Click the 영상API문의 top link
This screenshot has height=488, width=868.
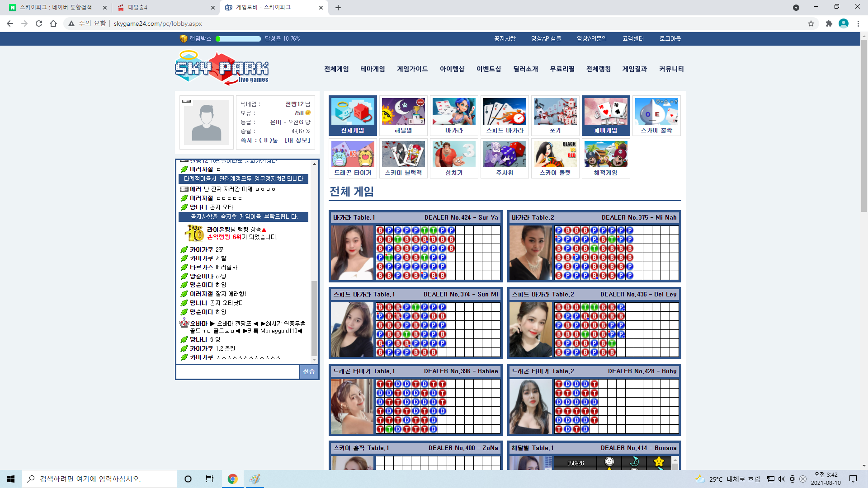point(592,39)
